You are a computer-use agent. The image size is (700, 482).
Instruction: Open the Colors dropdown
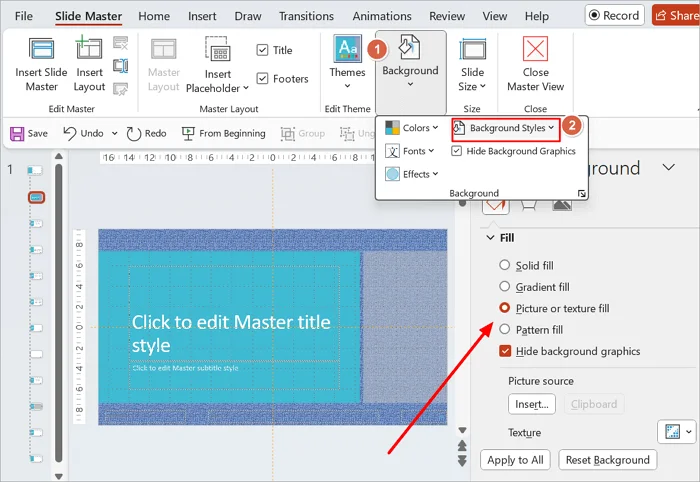coord(412,128)
